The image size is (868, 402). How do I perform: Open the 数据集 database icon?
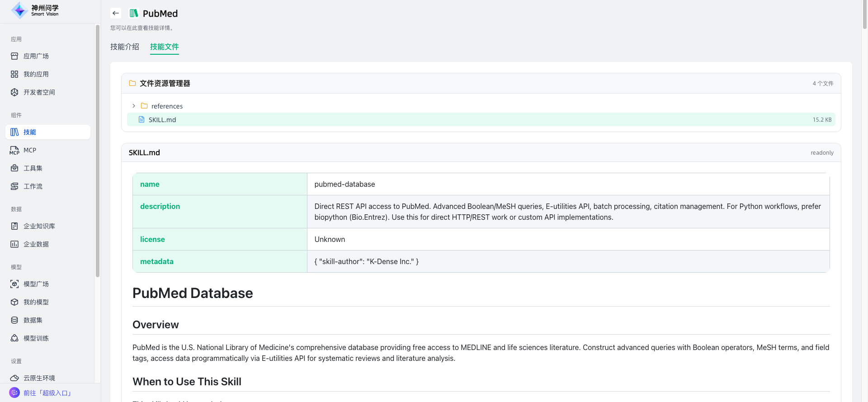click(x=14, y=320)
